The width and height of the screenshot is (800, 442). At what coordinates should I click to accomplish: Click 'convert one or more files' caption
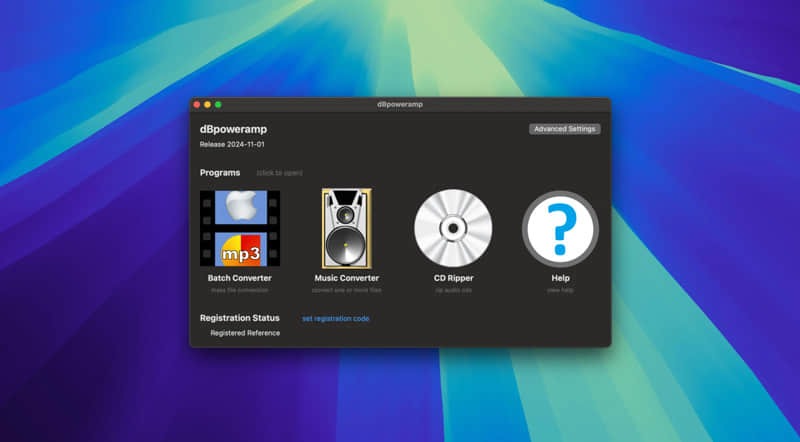pos(346,290)
